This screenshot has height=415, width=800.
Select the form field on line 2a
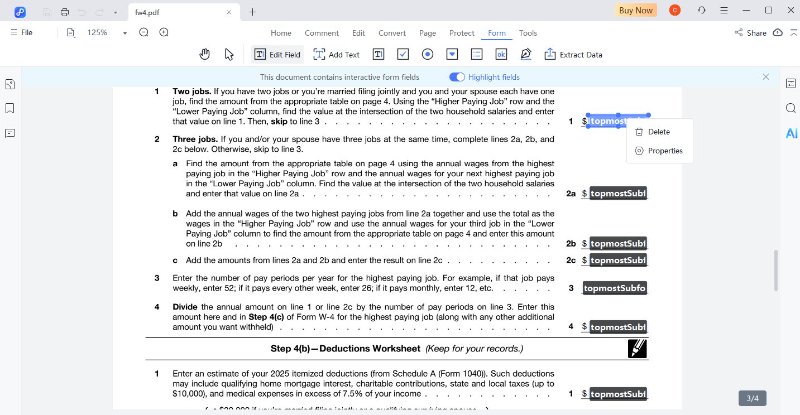pyautogui.click(x=618, y=193)
